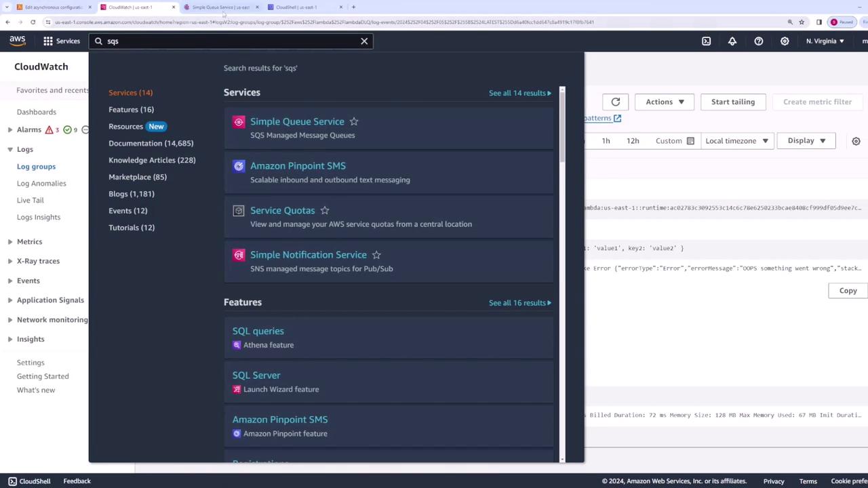Viewport: 868px width, 488px height.
Task: Click the Simple Notification Service icon
Action: (239, 255)
